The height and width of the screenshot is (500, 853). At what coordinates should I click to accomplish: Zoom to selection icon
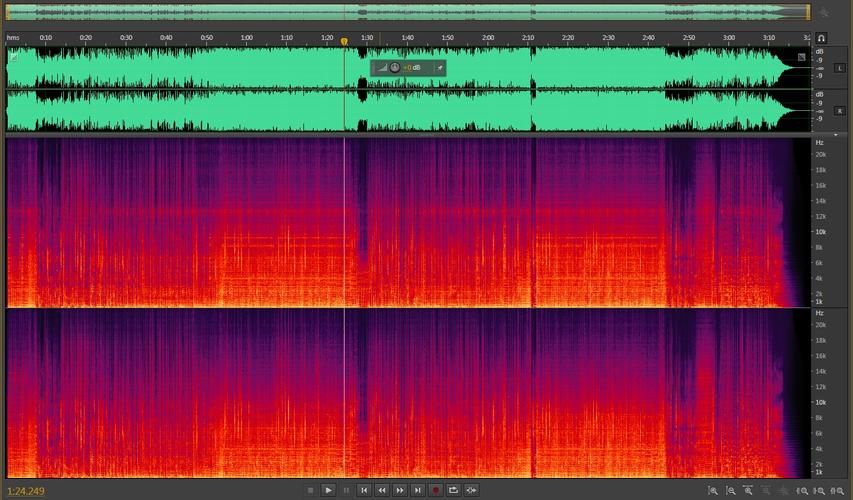coord(838,491)
